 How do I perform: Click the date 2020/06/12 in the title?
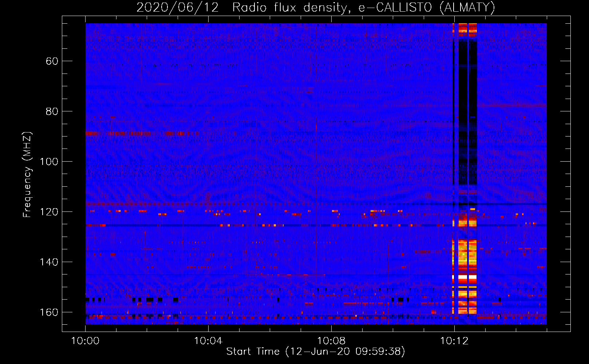pyautogui.click(x=178, y=7)
